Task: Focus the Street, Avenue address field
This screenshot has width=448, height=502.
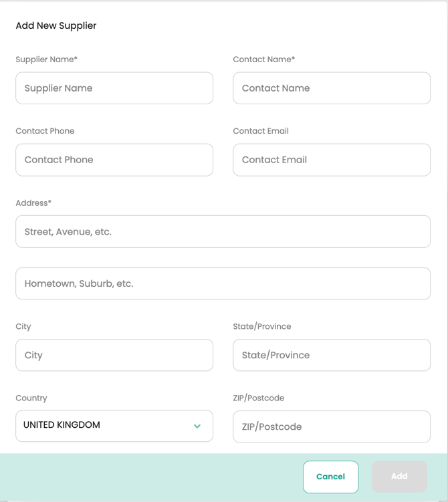Action: coord(223,231)
